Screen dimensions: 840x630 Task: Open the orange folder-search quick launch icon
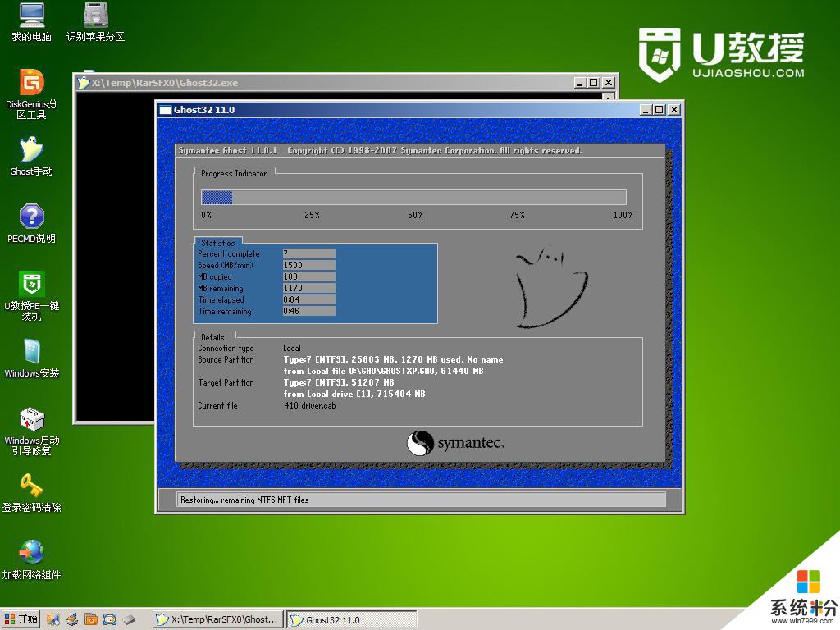click(90, 619)
